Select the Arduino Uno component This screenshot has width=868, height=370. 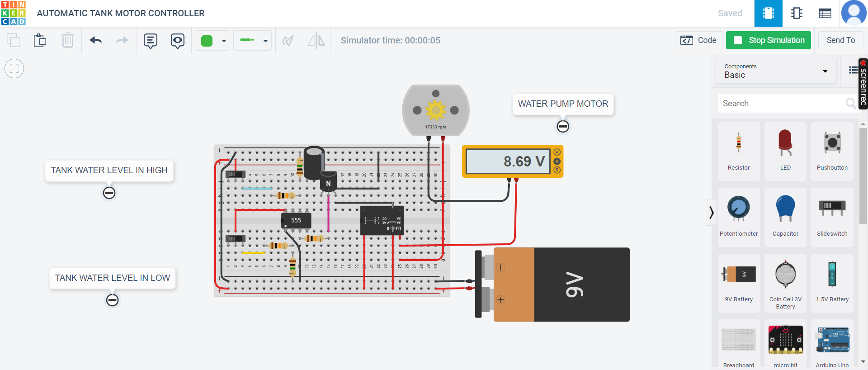pyautogui.click(x=832, y=344)
